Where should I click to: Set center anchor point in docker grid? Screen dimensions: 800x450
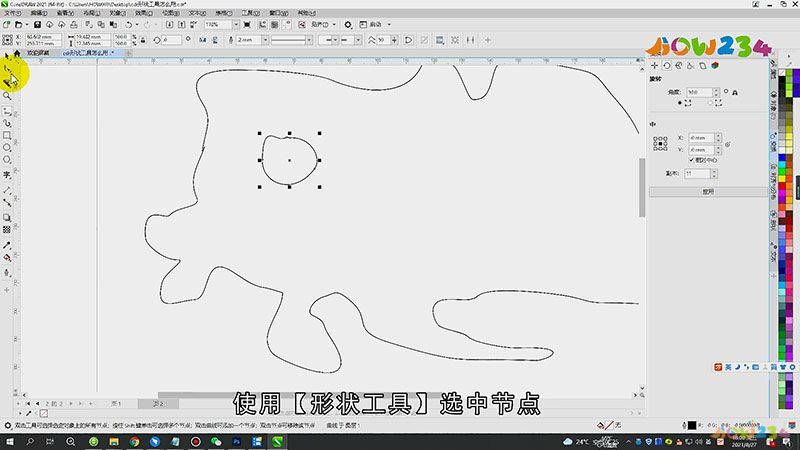tap(660, 143)
